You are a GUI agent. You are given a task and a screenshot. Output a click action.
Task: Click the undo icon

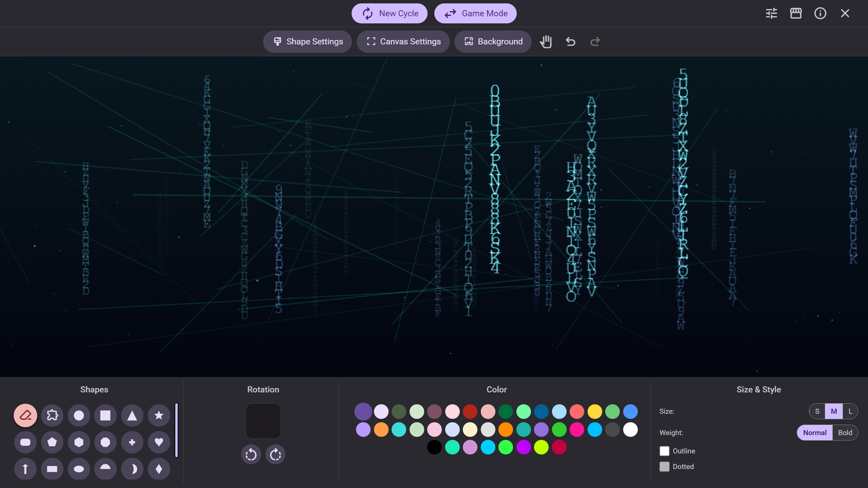pyautogui.click(x=570, y=41)
